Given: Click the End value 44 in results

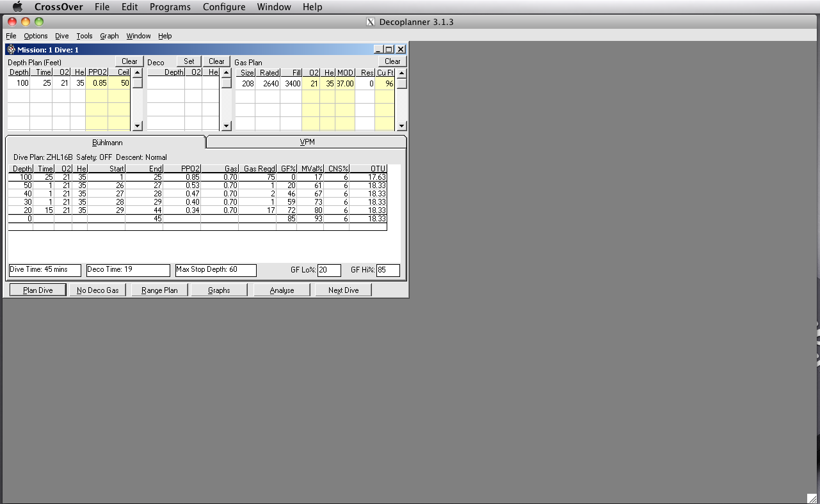Looking at the screenshot, I should pos(144,210).
